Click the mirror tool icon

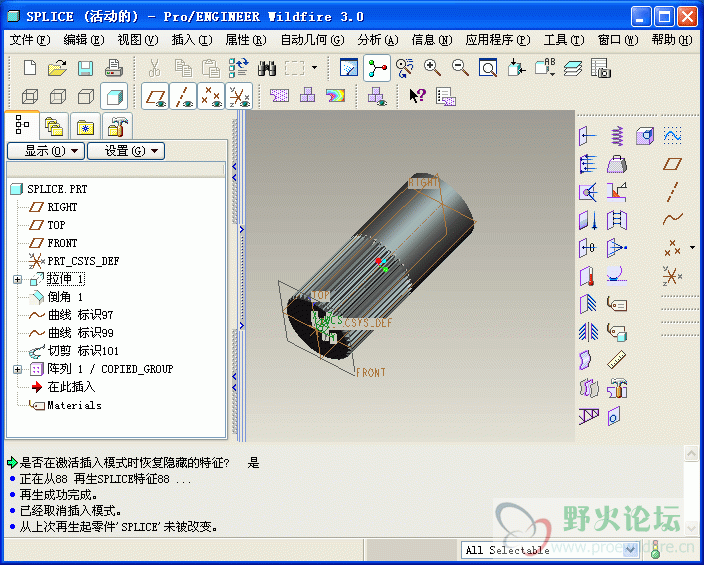pos(588,332)
